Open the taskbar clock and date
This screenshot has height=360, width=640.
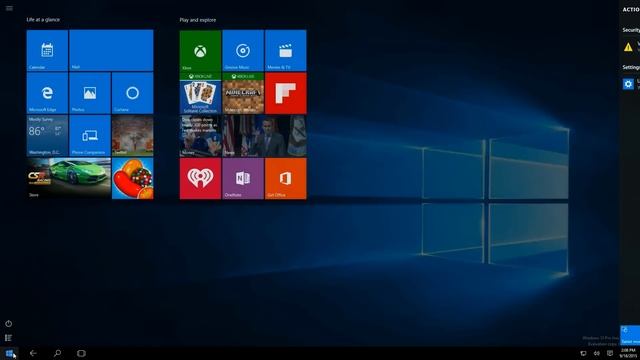(x=629, y=353)
